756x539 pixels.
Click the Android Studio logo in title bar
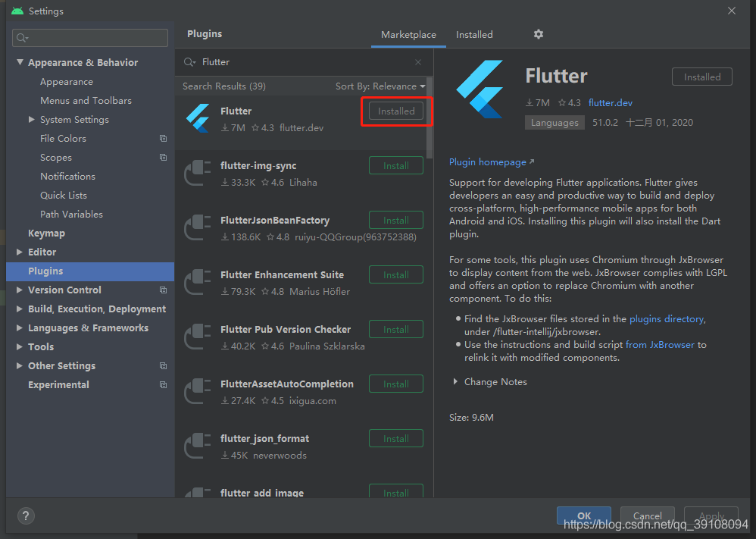(17, 11)
